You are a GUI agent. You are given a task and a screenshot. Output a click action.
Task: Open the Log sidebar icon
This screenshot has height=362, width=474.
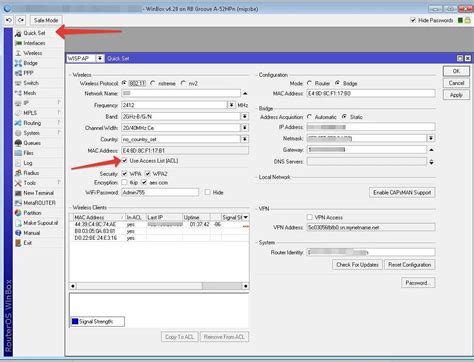point(18,163)
